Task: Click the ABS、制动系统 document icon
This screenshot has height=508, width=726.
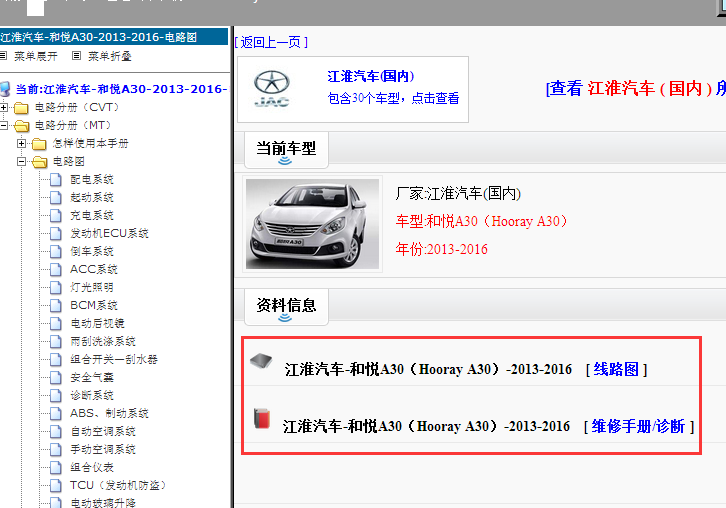Action: click(x=56, y=414)
